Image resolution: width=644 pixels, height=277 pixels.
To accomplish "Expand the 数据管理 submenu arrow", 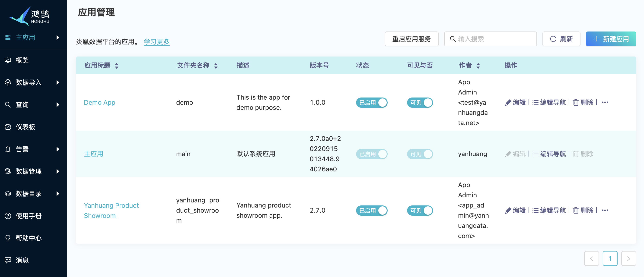I will 58,171.
